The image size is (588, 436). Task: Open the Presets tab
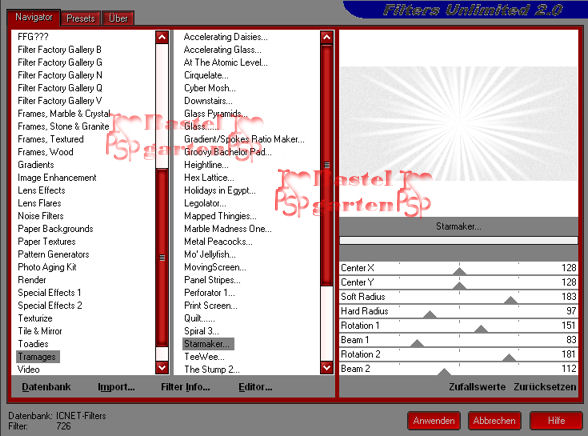81,18
